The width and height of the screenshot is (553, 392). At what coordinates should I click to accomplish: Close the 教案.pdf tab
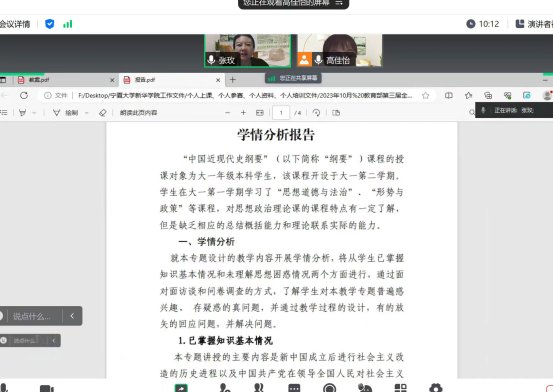pos(112,80)
